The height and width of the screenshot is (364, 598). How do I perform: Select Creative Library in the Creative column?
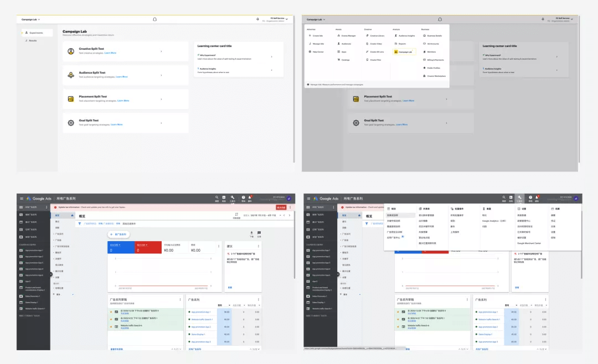pyautogui.click(x=375, y=36)
